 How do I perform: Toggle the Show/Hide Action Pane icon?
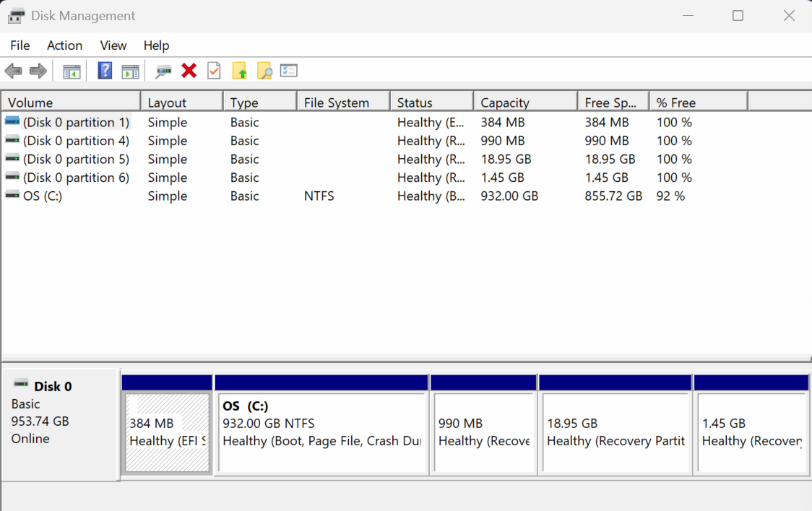[x=131, y=71]
